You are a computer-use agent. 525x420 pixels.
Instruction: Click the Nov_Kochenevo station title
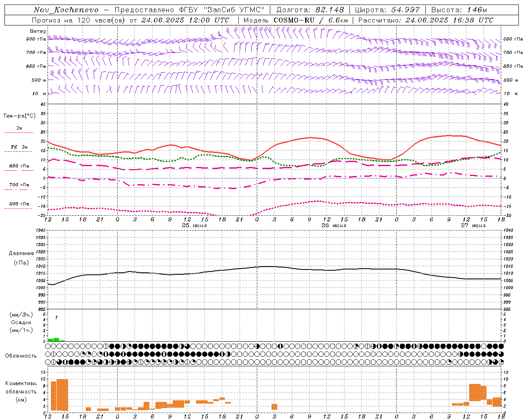pos(66,10)
